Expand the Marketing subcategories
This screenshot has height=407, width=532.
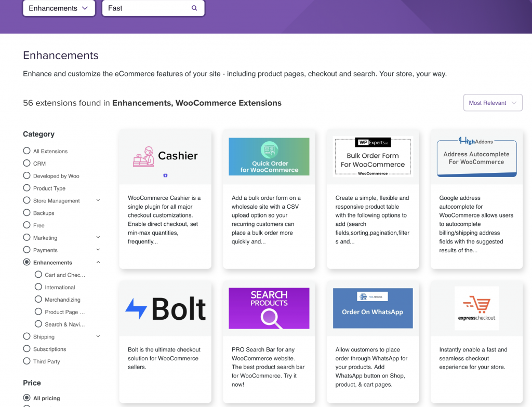pos(98,237)
